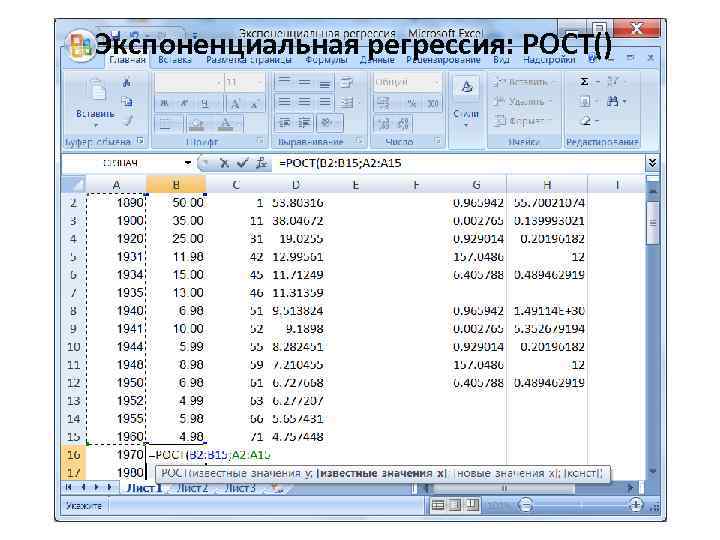Screen dimensions: 720x540
Task: Click the increase decimal icon
Action: pyautogui.click(x=384, y=124)
